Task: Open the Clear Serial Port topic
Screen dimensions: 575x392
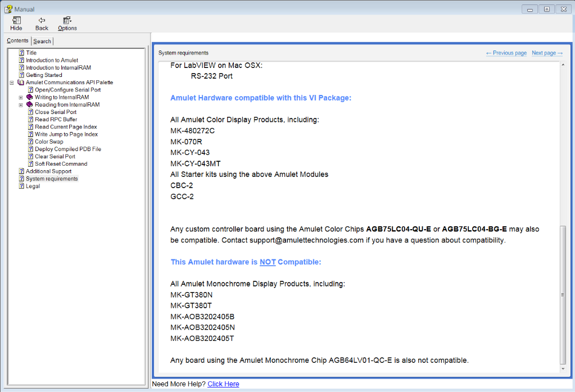Action: (55, 157)
